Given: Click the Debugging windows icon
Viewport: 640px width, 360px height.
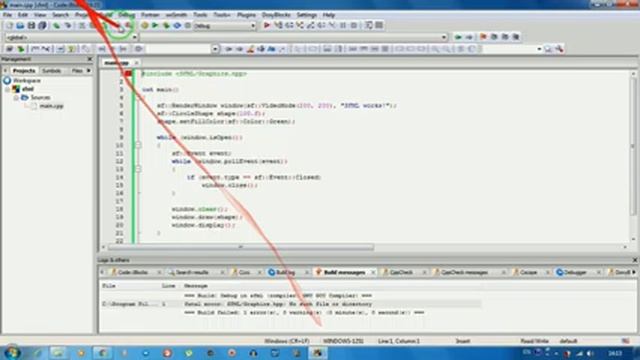Looking at the screenshot, I should 369,25.
